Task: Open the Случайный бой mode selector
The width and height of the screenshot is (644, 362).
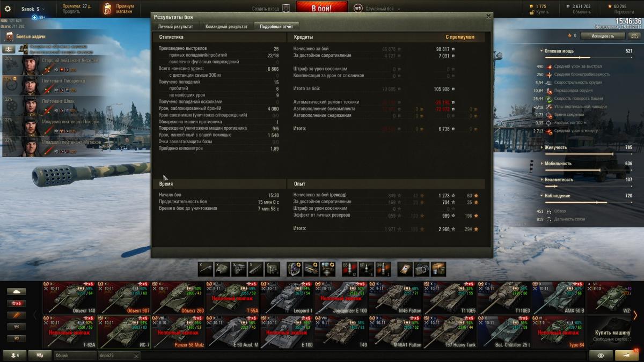Action: click(376, 9)
